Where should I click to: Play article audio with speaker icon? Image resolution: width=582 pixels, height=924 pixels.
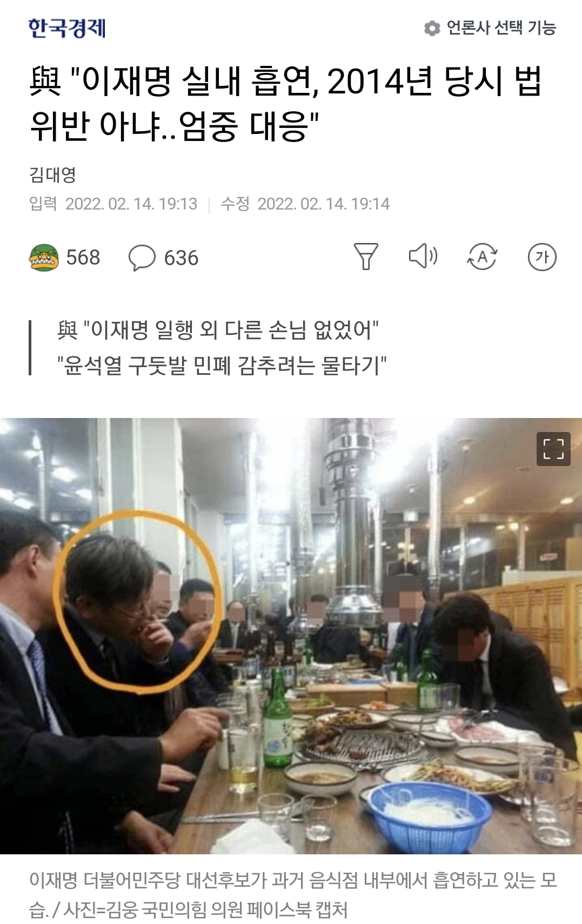[x=423, y=256]
